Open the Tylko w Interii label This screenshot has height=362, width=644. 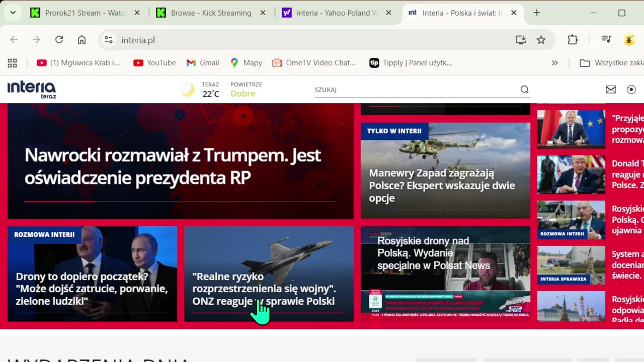tap(394, 131)
